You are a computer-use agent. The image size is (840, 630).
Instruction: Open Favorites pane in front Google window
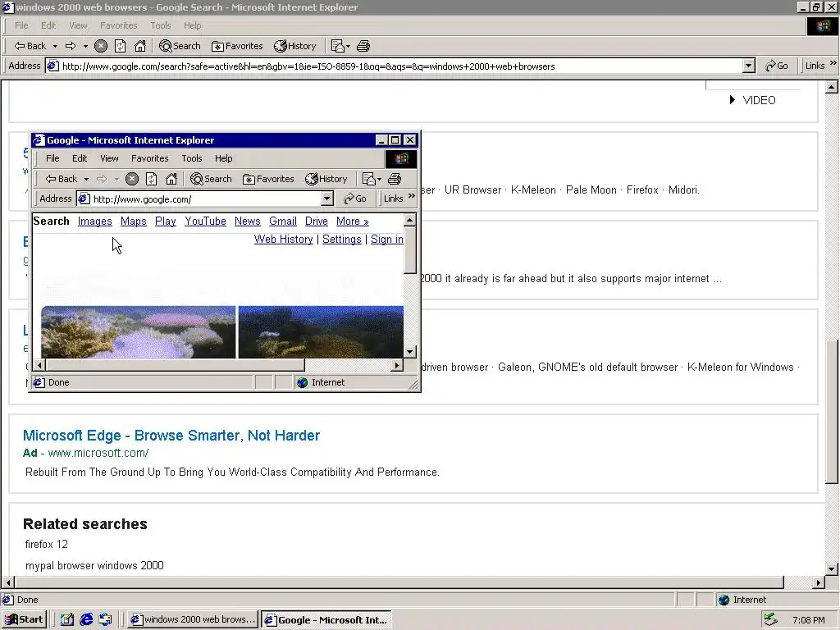pos(268,179)
